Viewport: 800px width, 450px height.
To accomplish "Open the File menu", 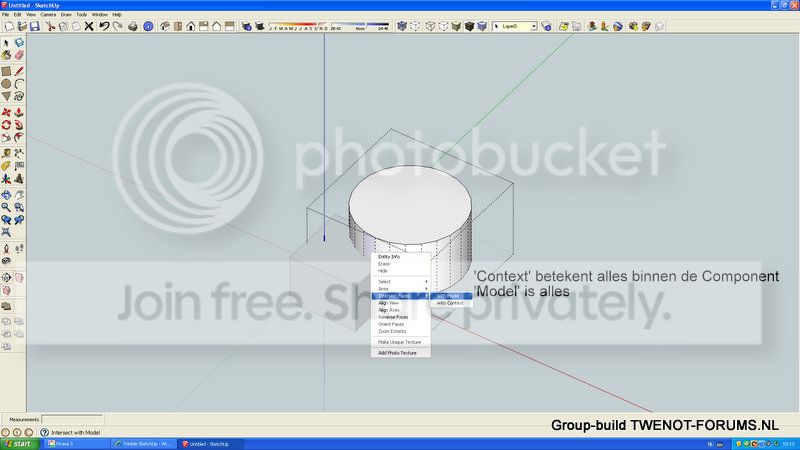I will [6, 15].
